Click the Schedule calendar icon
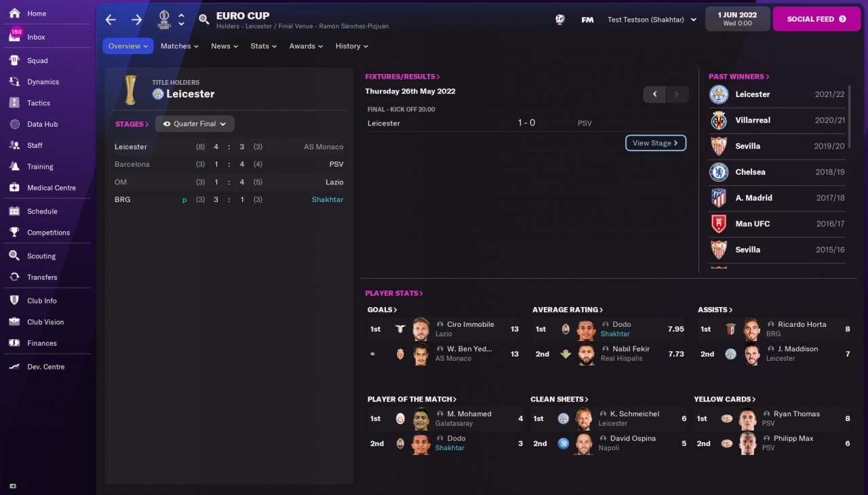Viewport: 868px width, 495px height. click(14, 211)
